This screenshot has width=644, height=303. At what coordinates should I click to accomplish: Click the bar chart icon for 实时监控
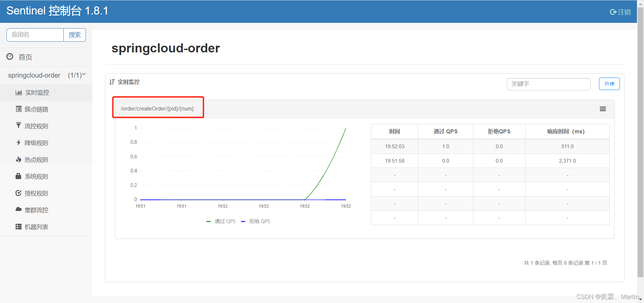[19, 93]
